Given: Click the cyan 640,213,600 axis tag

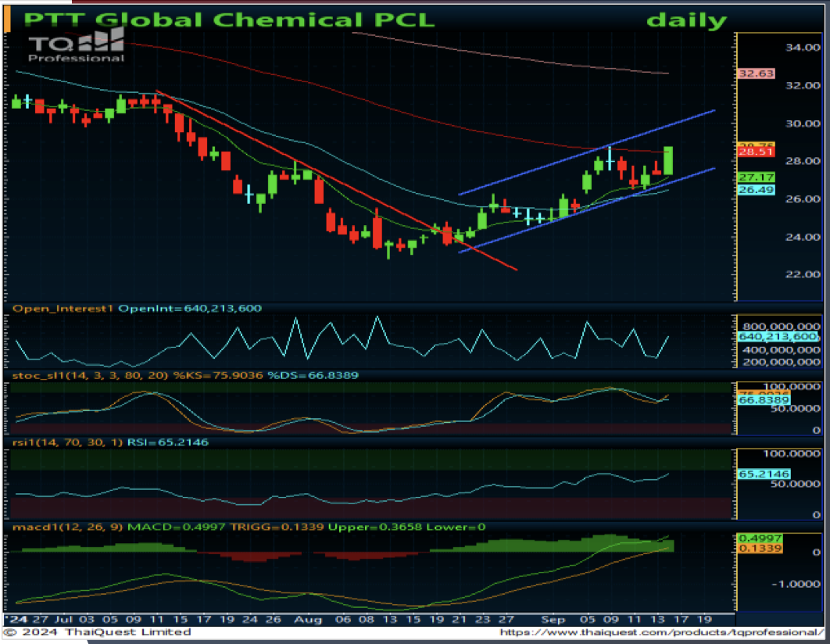Looking at the screenshot, I should click(x=778, y=337).
